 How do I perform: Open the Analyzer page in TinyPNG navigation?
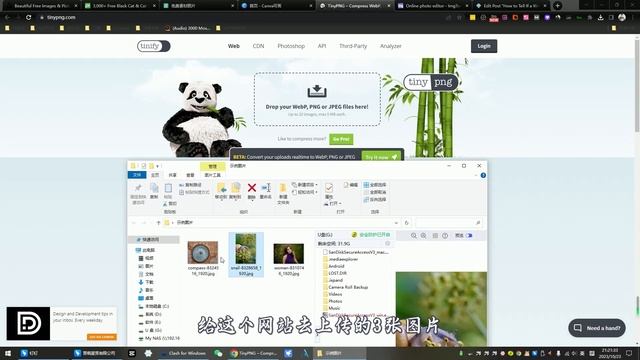coord(391,46)
